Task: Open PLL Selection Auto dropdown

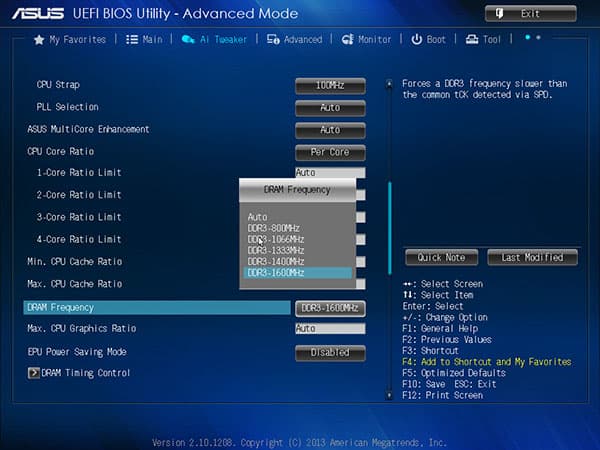Action: (330, 108)
